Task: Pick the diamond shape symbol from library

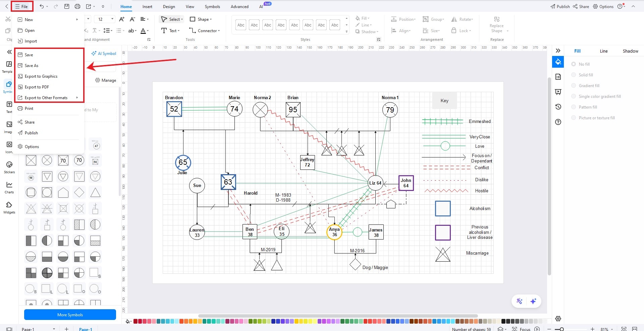Action: (79, 193)
